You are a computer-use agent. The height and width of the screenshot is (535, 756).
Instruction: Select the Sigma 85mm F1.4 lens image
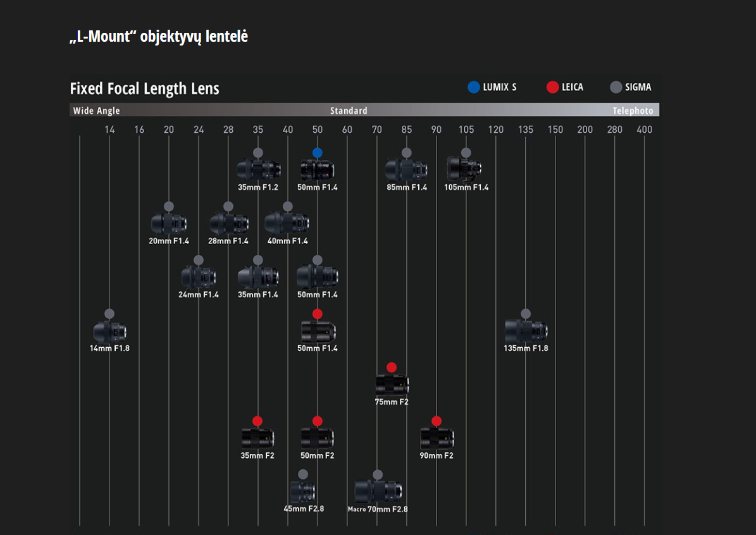(x=406, y=169)
